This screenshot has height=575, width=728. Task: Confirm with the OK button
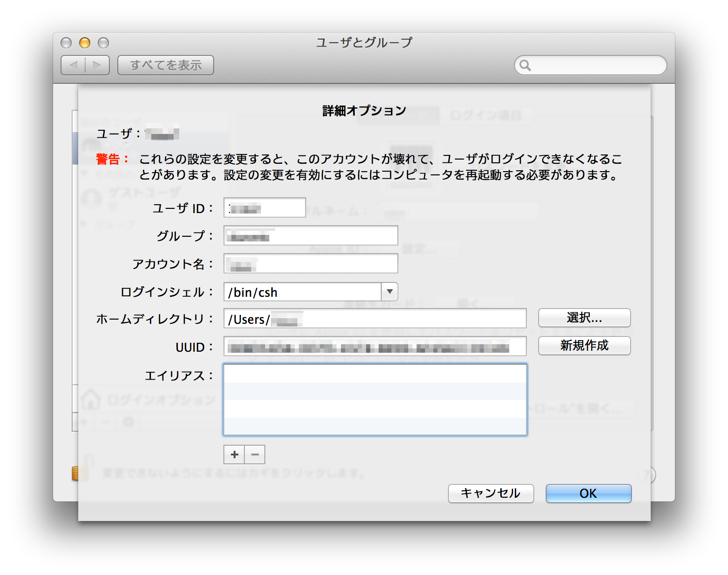click(588, 494)
